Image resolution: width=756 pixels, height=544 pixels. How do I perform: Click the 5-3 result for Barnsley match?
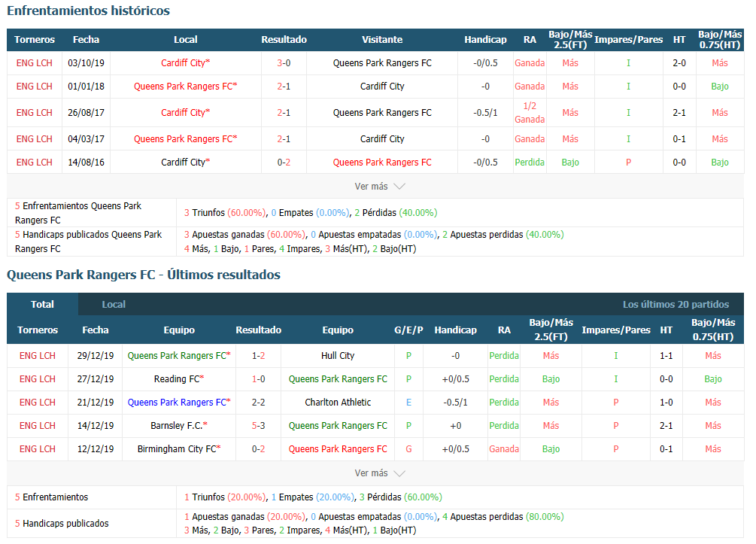[259, 425]
